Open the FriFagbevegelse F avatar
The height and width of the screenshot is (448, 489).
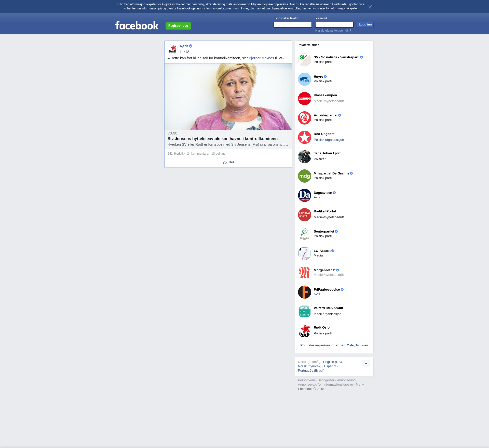305,292
